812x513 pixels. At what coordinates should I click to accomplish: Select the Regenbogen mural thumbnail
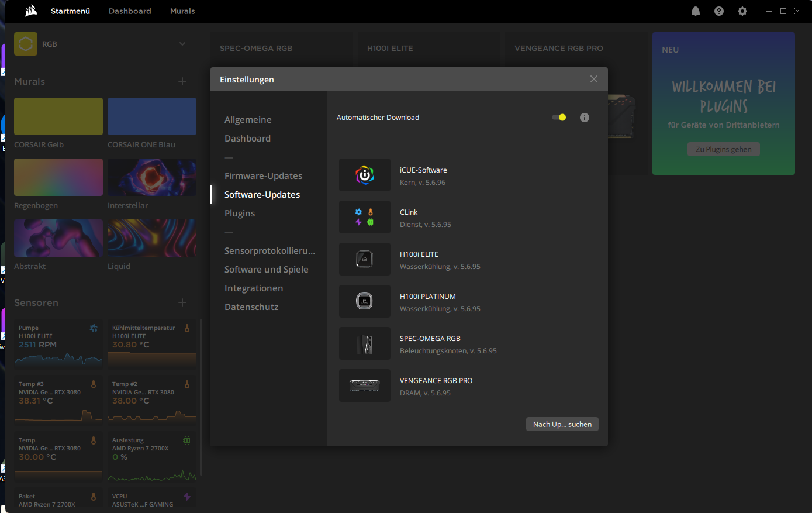pyautogui.click(x=58, y=177)
